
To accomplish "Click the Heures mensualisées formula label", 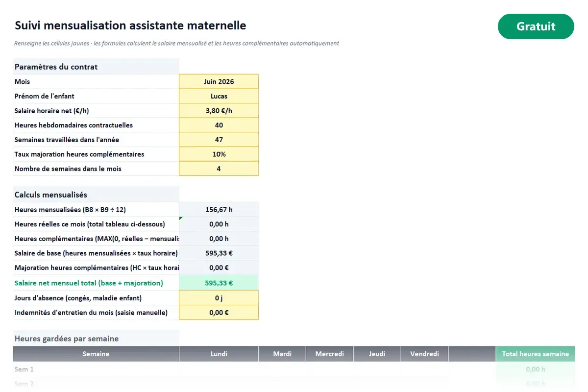I will pyautogui.click(x=70, y=210).
